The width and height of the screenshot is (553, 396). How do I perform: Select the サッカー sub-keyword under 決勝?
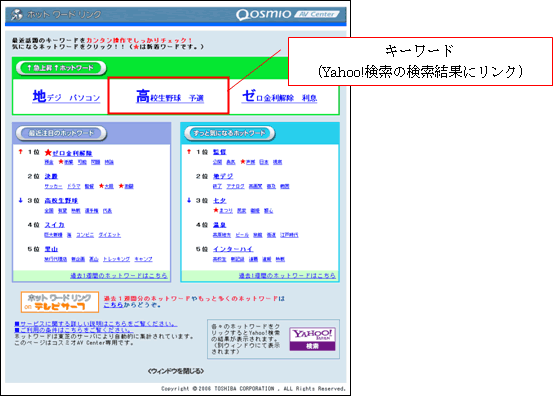[53, 186]
